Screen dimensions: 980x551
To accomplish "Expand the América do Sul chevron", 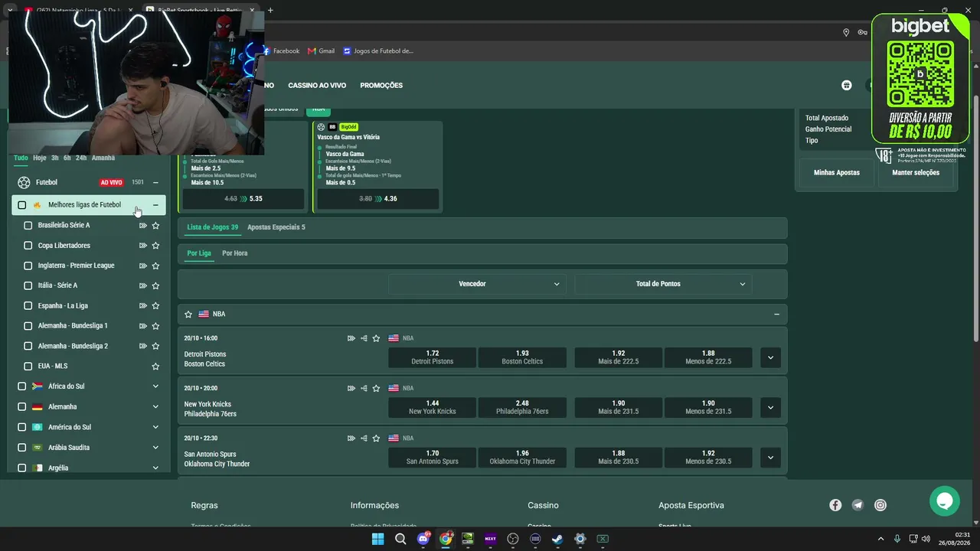I will [155, 427].
